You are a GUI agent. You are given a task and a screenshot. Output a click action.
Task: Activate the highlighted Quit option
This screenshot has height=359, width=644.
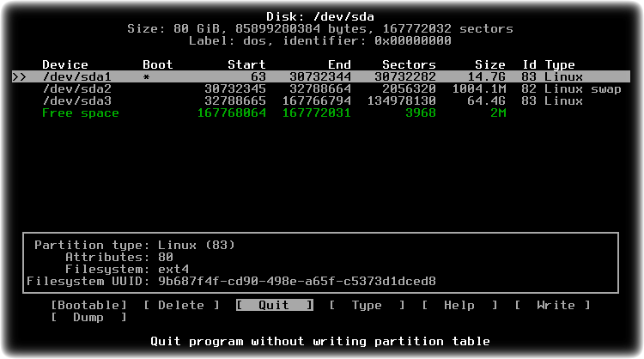(275, 305)
